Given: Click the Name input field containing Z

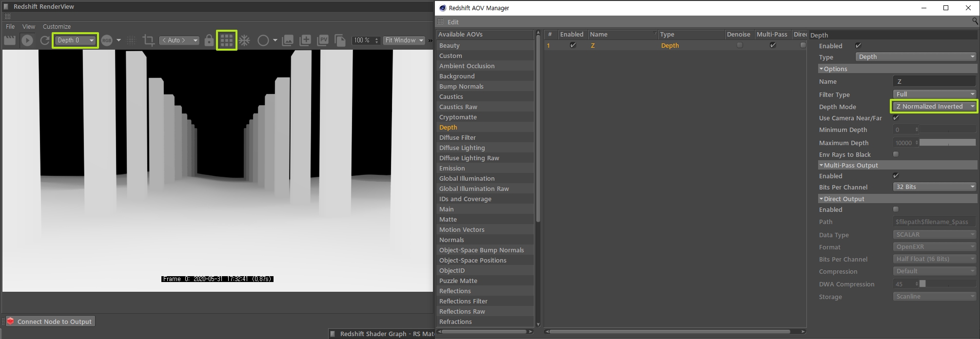Looking at the screenshot, I should click(934, 81).
